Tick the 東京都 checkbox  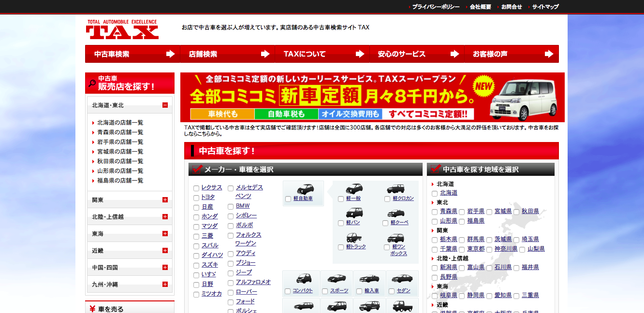pos(462,250)
